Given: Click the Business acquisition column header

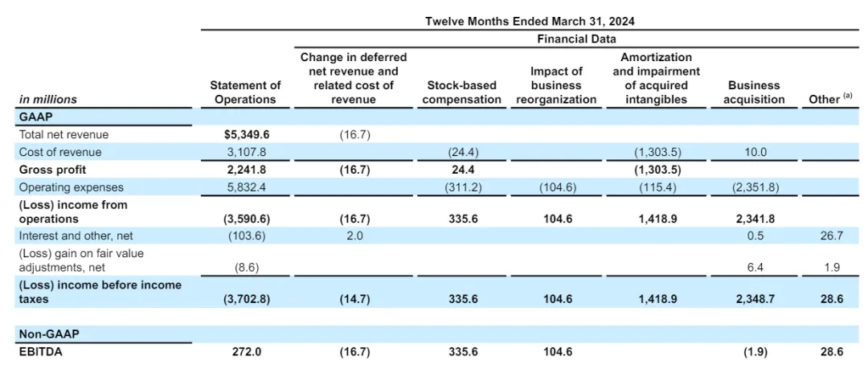Looking at the screenshot, I should tap(754, 92).
